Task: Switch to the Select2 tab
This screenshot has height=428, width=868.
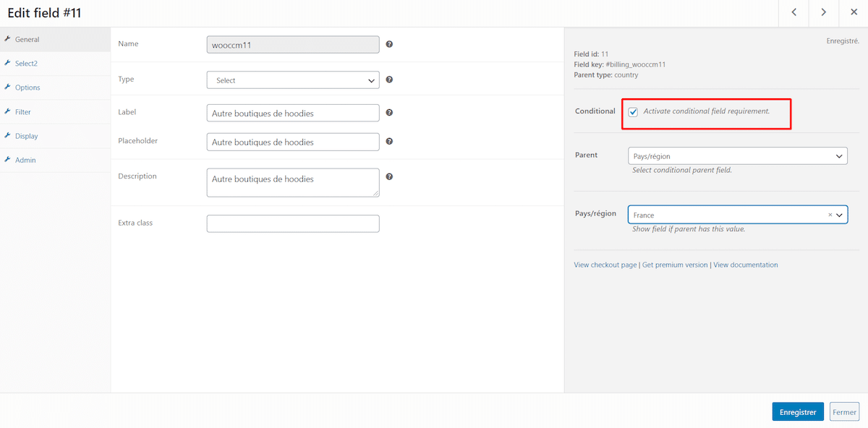Action: point(26,64)
